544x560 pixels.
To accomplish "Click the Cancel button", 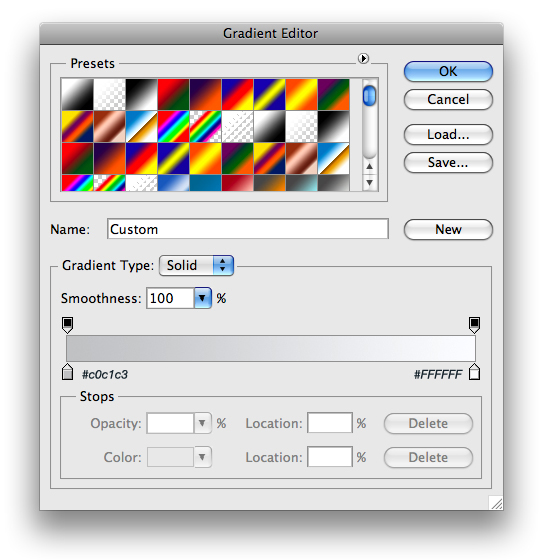I will (448, 99).
